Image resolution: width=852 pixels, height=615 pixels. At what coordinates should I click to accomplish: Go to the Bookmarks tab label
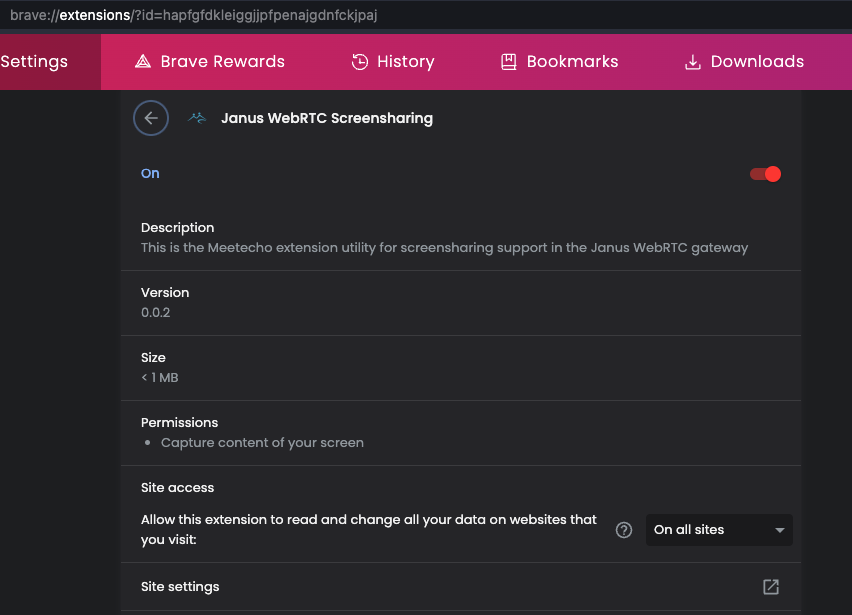point(572,62)
